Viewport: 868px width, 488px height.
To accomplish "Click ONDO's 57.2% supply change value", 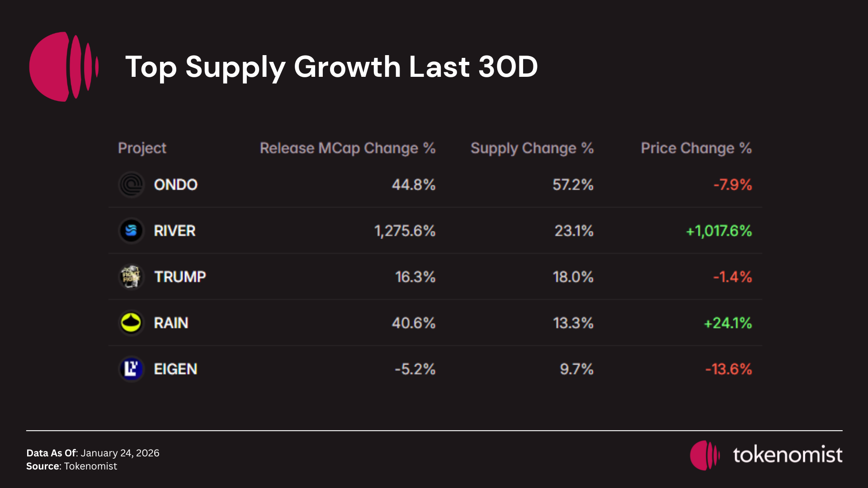I will [573, 185].
